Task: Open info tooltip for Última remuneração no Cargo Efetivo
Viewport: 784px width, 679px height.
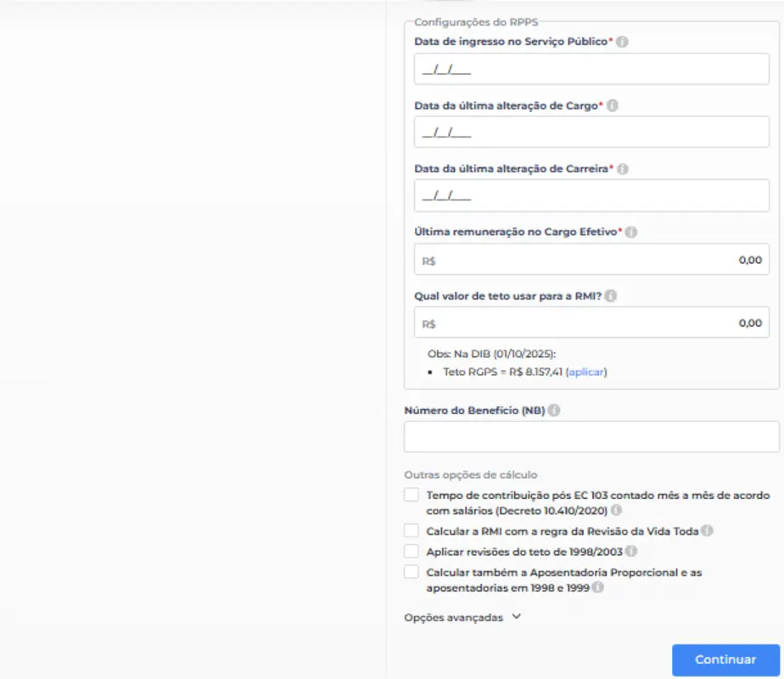Action: (631, 232)
